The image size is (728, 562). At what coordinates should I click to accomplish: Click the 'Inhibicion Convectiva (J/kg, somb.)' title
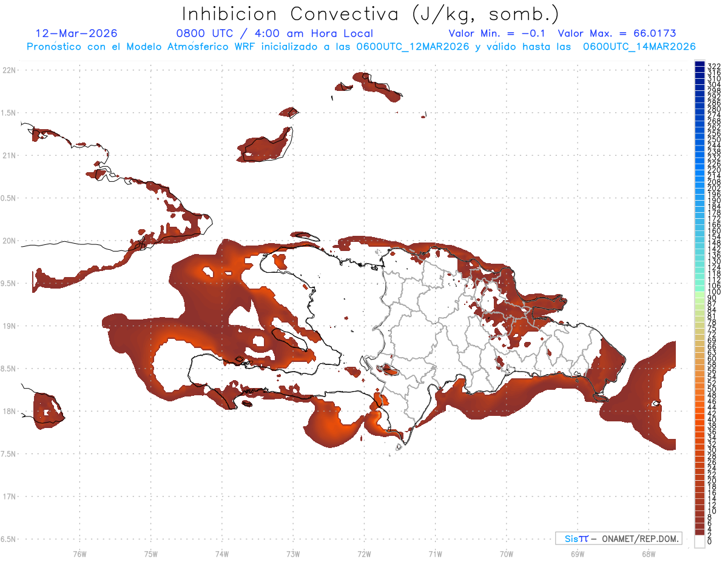click(x=371, y=14)
